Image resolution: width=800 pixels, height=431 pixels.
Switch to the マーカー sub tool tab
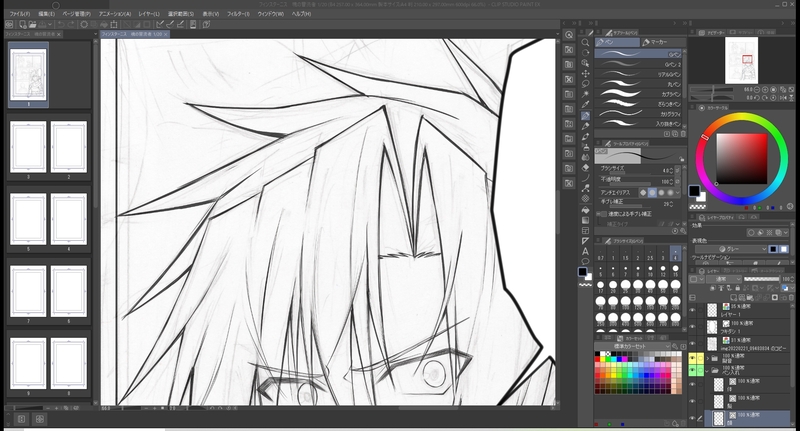[x=662, y=42]
